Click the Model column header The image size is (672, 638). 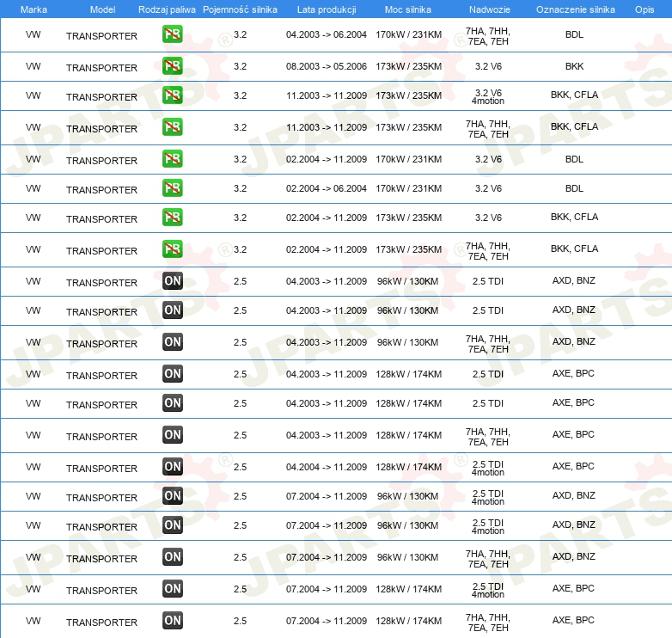click(102, 9)
